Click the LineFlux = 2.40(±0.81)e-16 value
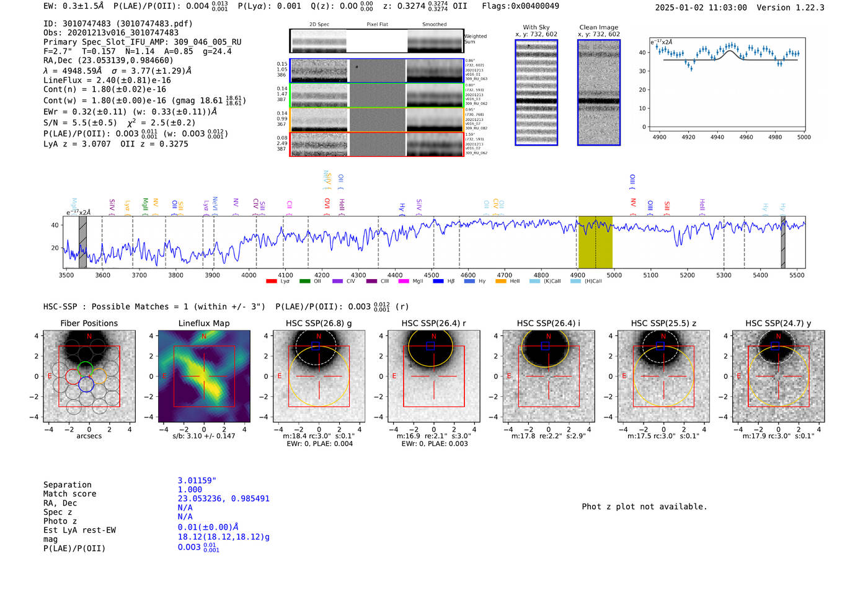 coord(107,81)
